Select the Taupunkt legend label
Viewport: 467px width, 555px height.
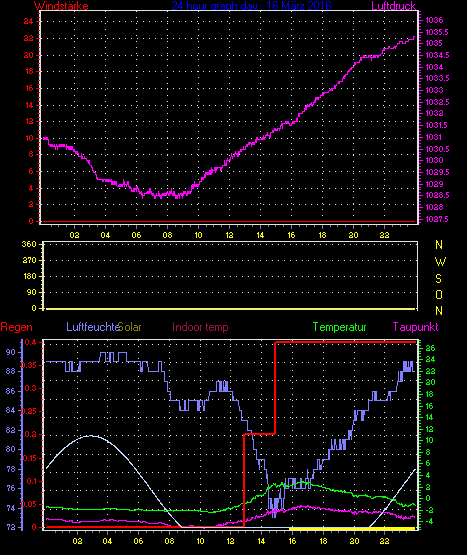(416, 327)
